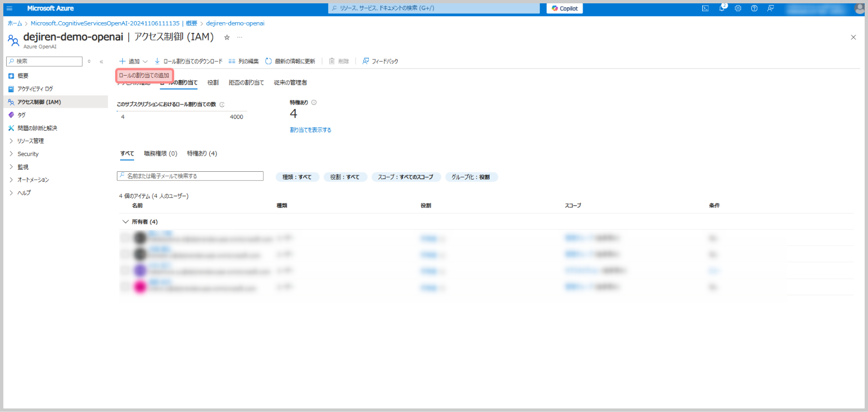Click the 割り当てを表示する link

click(310, 130)
